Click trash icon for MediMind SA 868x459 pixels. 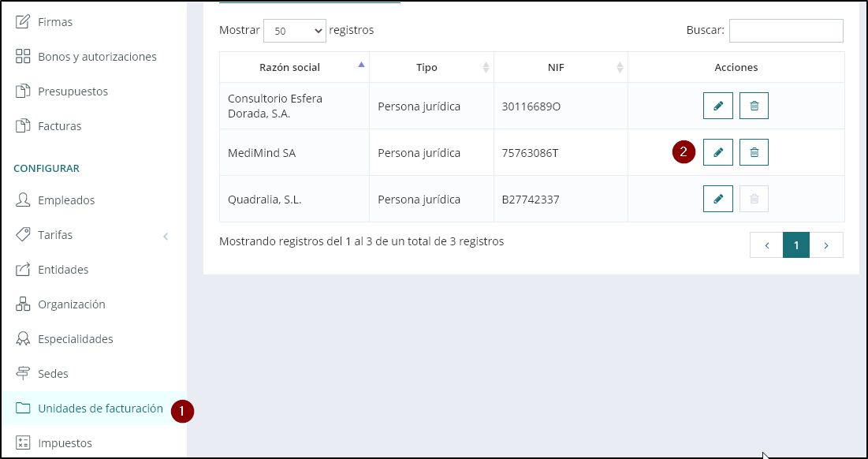(x=754, y=152)
